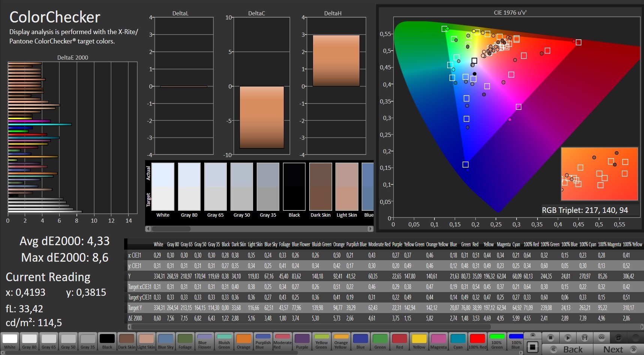Click the Dark Skin actual/target thumbnail
The image size is (644, 355).
click(321, 187)
